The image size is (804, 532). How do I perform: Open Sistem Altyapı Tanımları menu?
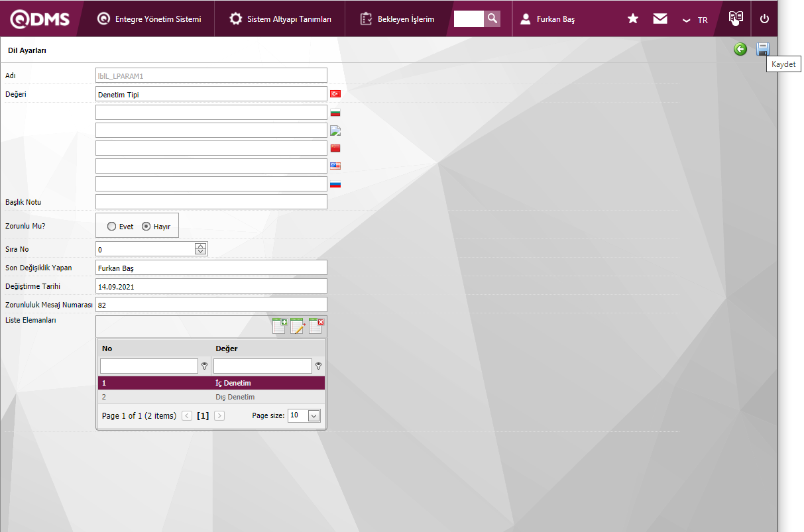coord(280,19)
